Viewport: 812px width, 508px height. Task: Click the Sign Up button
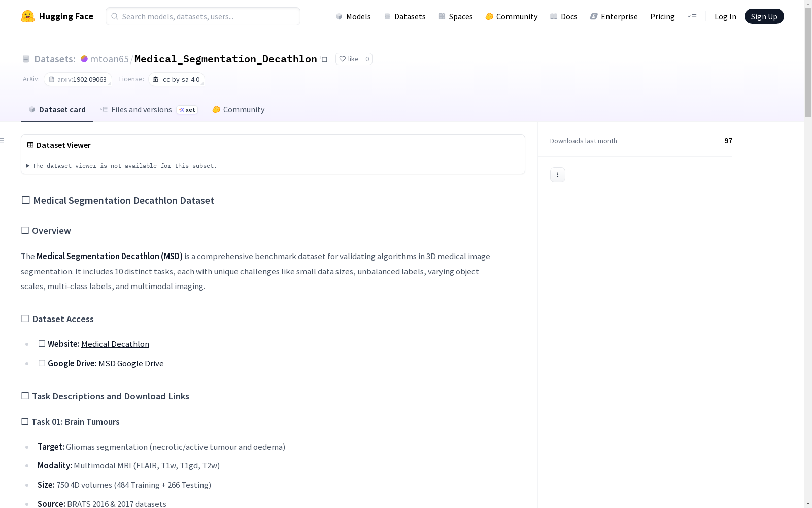(764, 16)
